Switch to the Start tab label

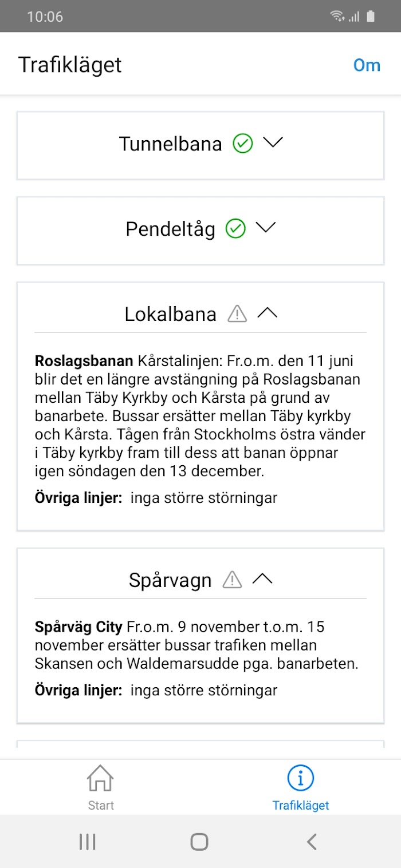(x=101, y=805)
